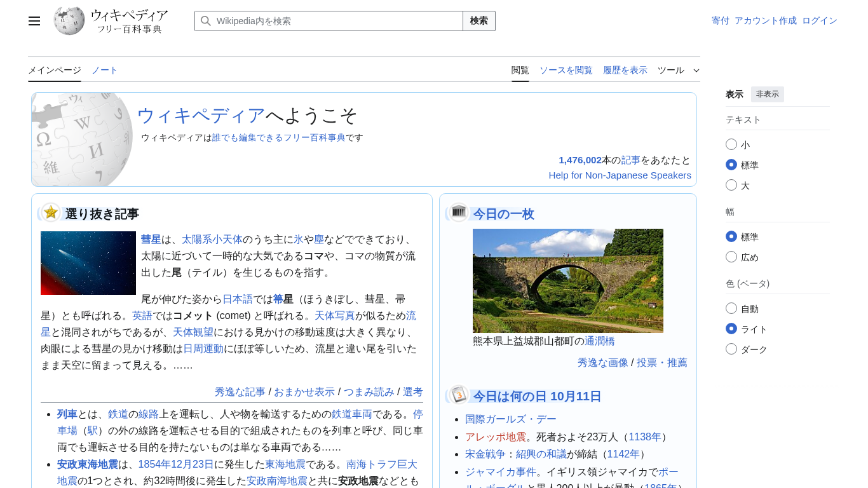Open the アカウント作成 link
This screenshot has height=488, width=868.
(x=766, y=21)
